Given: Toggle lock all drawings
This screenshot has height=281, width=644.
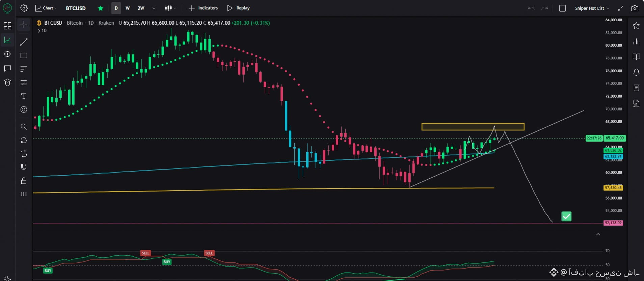Looking at the screenshot, I should click(24, 181).
